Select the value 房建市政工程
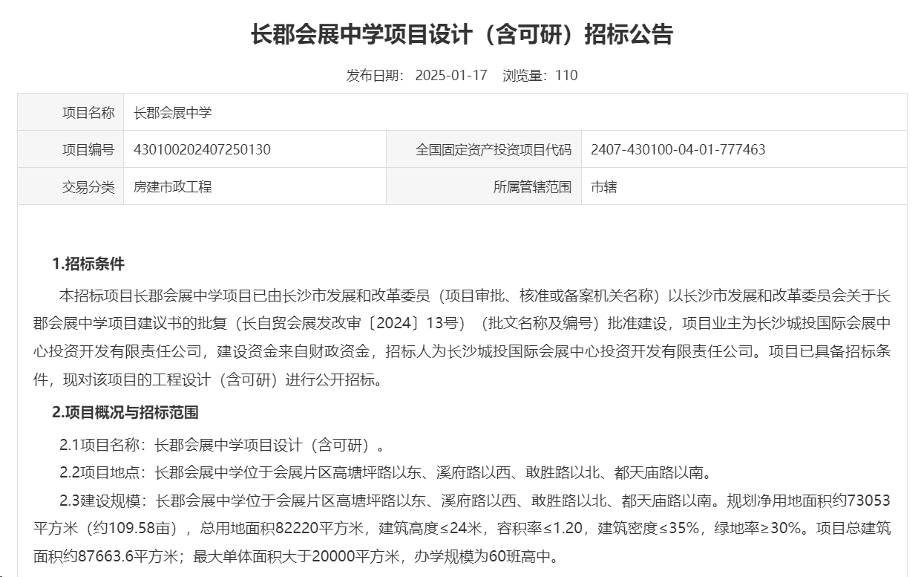924x577 pixels. point(173,187)
